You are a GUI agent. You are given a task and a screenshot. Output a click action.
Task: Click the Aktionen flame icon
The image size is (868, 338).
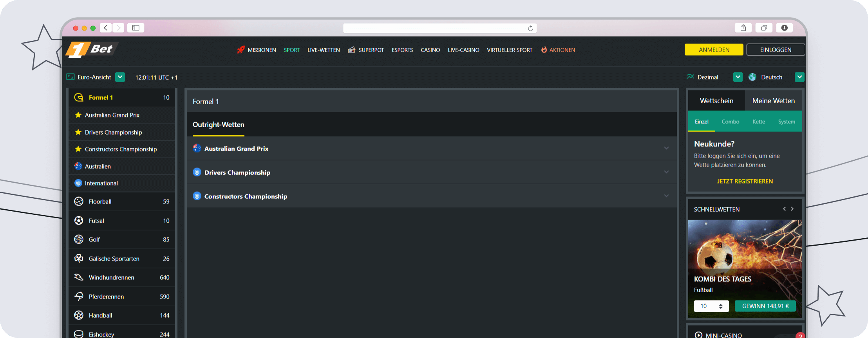(x=544, y=50)
